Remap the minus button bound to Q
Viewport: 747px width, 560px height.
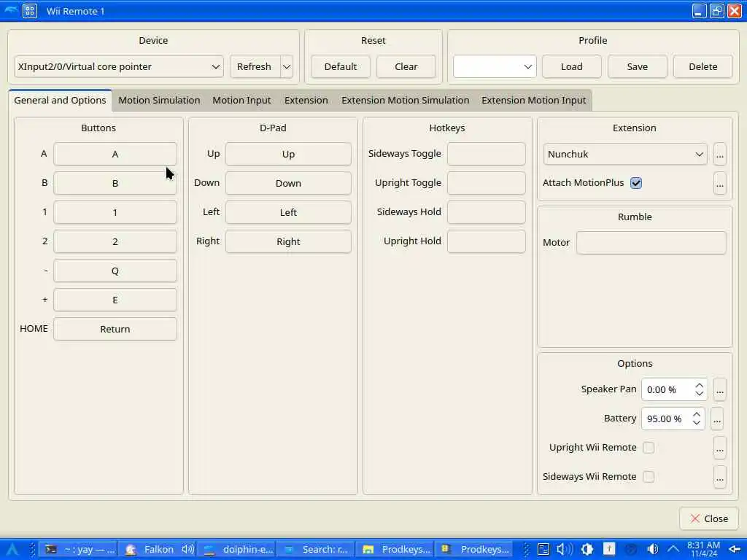click(x=115, y=271)
